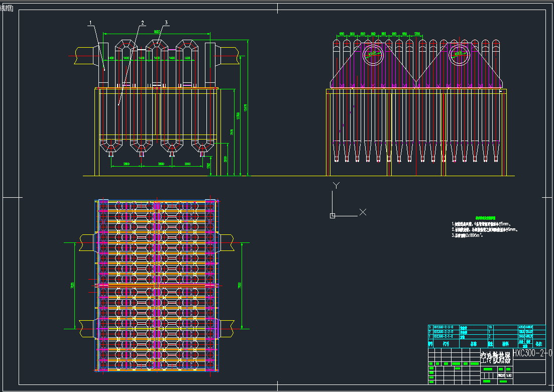Click the HXC300-2-1-0 code in parts list
The width and height of the screenshot is (554, 392).
pyautogui.click(x=443, y=337)
